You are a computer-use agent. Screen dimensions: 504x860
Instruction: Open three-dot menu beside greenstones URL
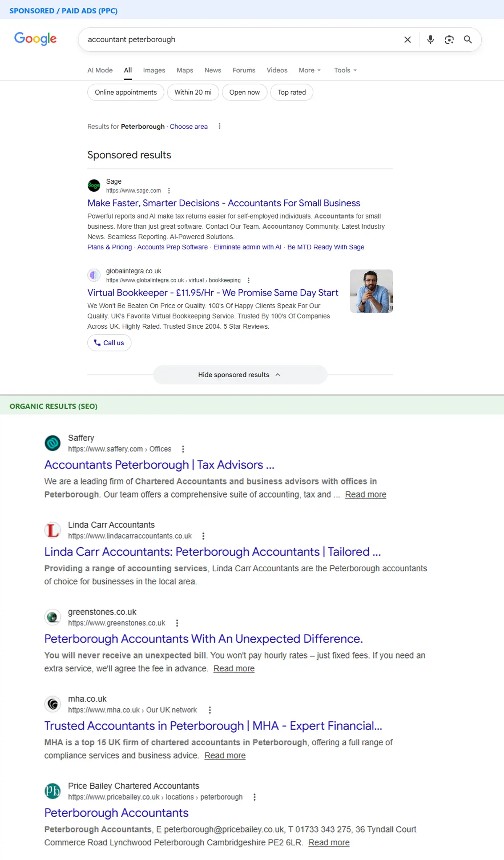[177, 623]
